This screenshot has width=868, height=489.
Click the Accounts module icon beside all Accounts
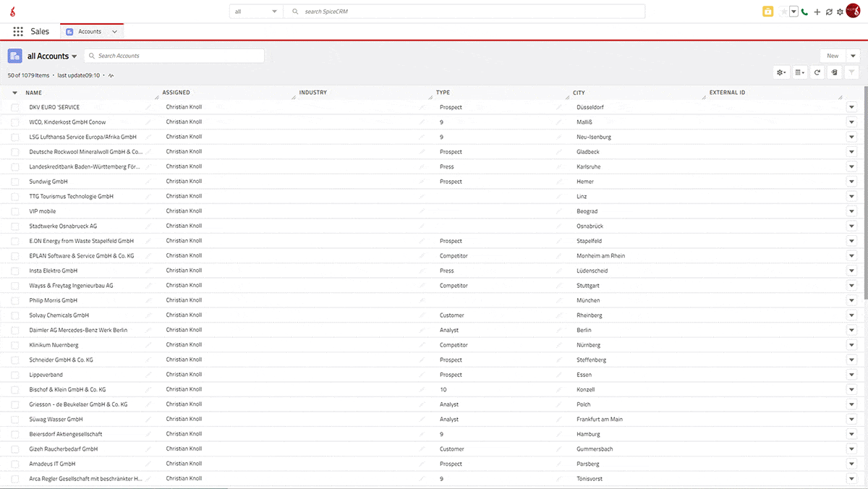[x=14, y=56]
